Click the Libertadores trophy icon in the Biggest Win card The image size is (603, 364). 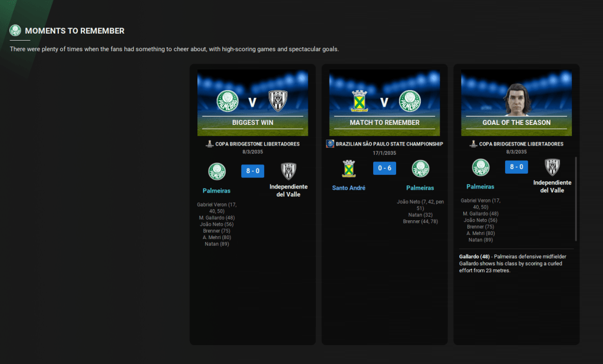209,144
